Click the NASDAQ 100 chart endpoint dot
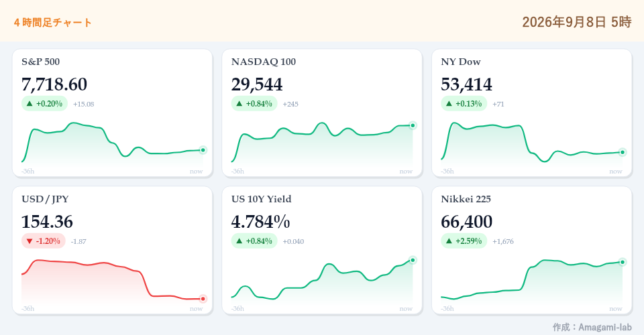The image size is (644, 335). click(413, 125)
